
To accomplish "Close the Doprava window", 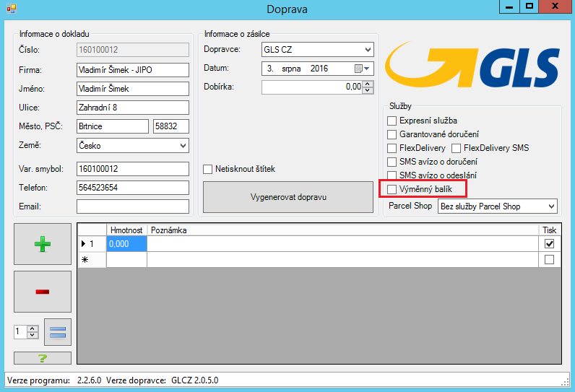I will click(x=555, y=6).
